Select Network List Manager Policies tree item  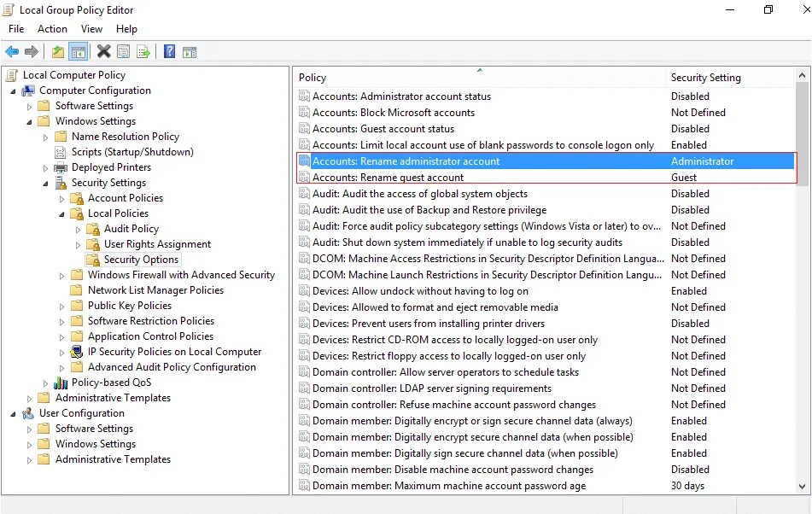coord(155,290)
